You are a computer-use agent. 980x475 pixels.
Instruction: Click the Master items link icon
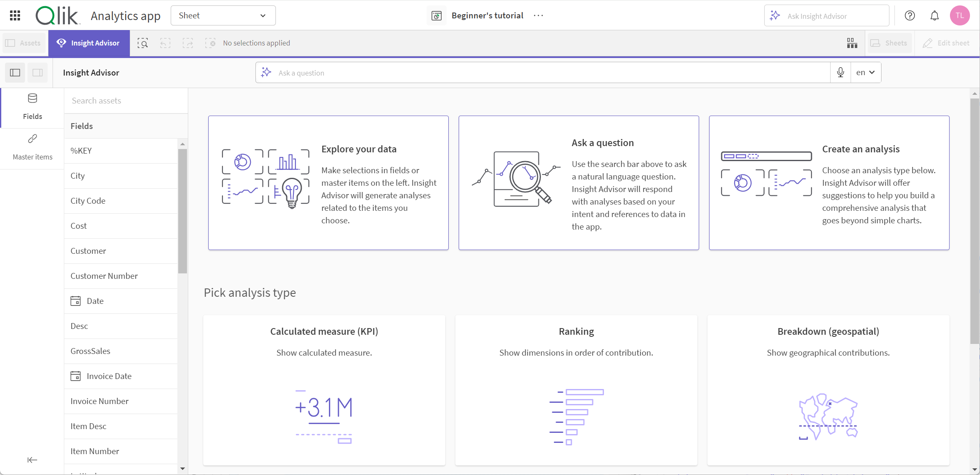[33, 139]
